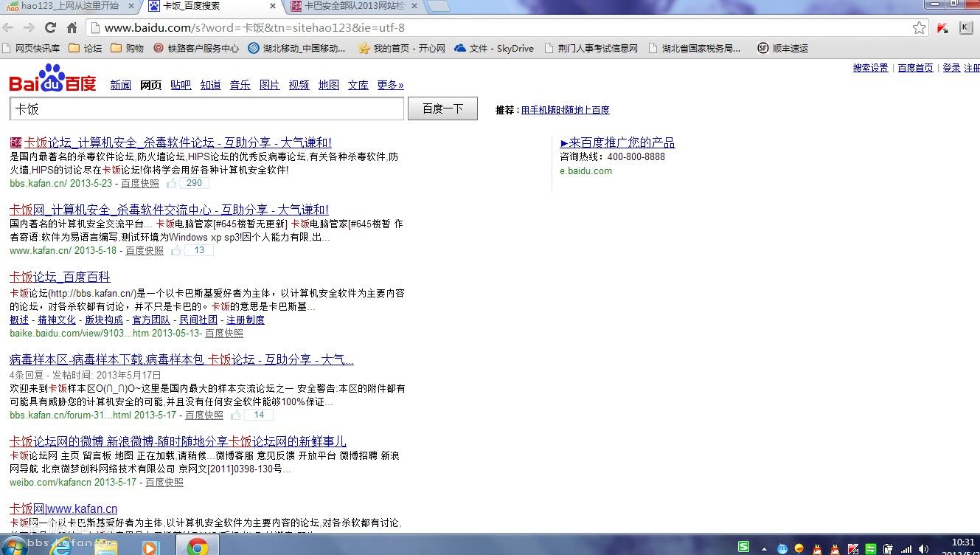Screen dimensions: 980x555
Task: Open 网页快讯库 bookmark folder
Action: click(x=31, y=48)
